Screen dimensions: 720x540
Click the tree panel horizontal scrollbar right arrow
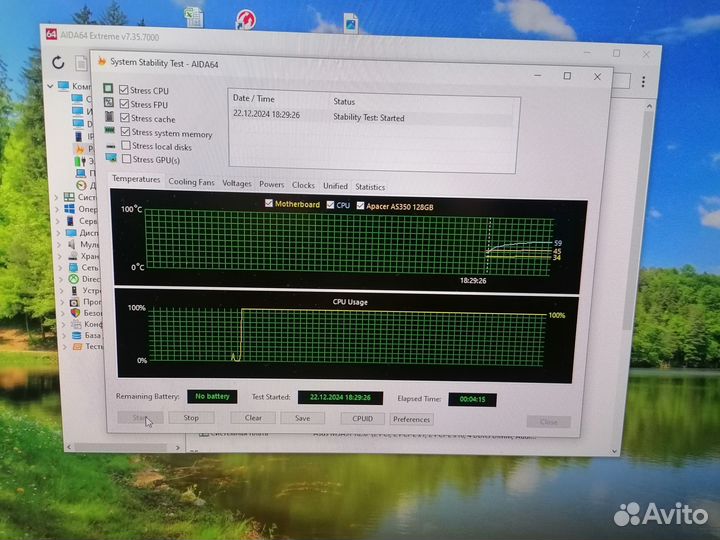click(178, 447)
